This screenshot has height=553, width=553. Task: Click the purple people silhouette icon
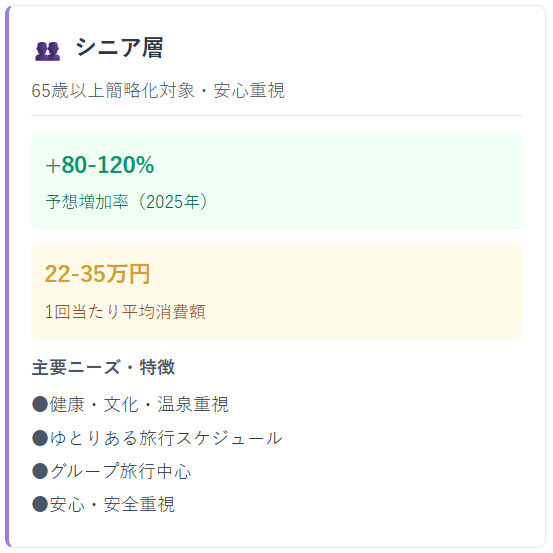48,51
